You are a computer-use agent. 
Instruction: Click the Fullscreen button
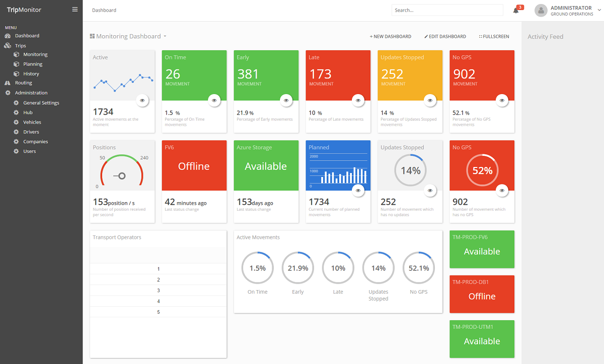tap(494, 37)
